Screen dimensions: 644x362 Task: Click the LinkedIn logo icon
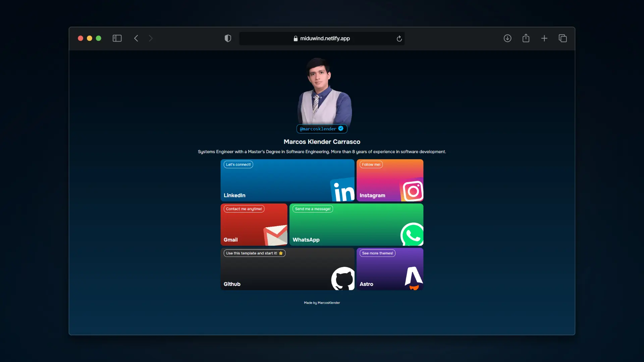pos(343,190)
